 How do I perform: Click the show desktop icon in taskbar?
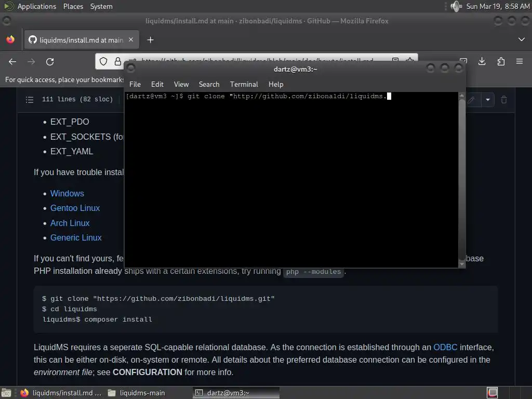coord(6,393)
